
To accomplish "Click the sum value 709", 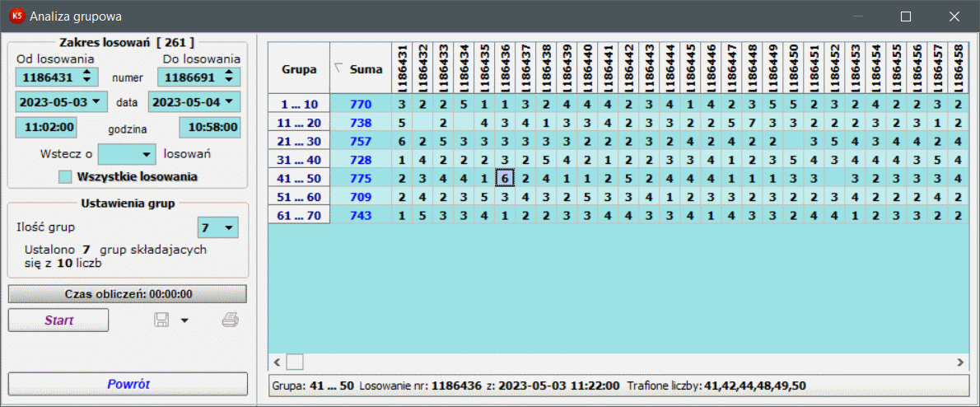I will pyautogui.click(x=361, y=197).
